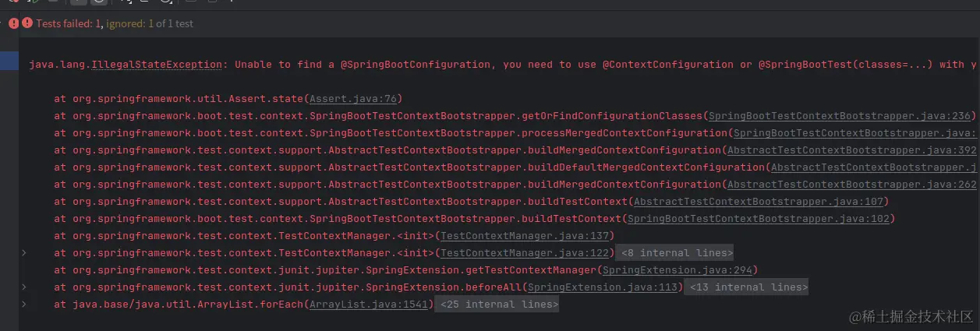Click gutter chevron on SpringExtension.beforeAll line
Screen dimensions: 980x331
point(24,287)
